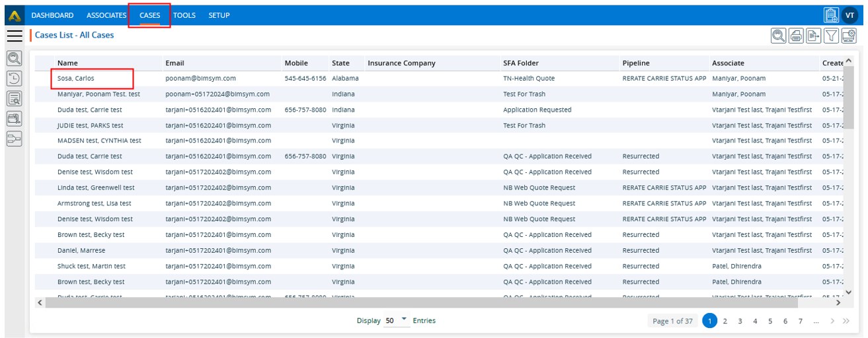Open the search magnifier in top-right toolbar
Image resolution: width=868 pixels, height=338 pixels.
pyautogui.click(x=779, y=36)
